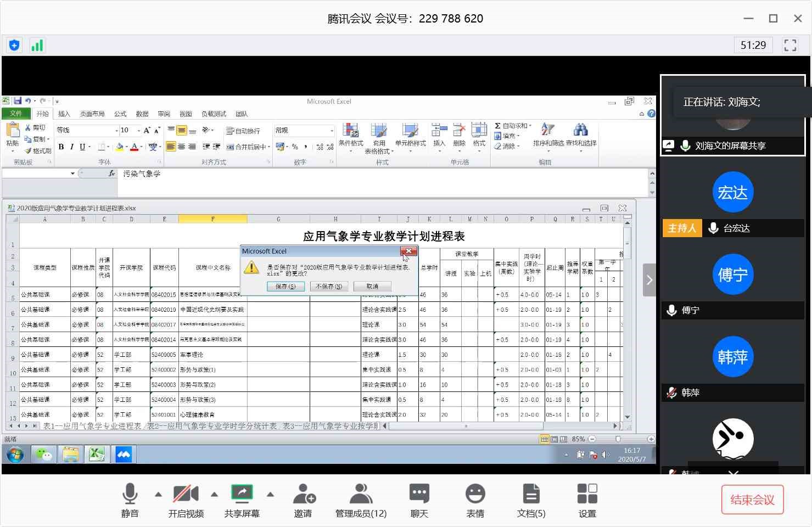Open 管理成员(12) members panel
The height and width of the screenshot is (527, 812).
(361, 494)
